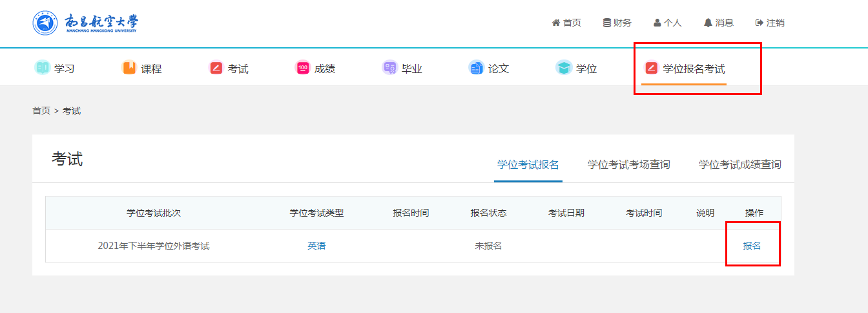The height and width of the screenshot is (313, 868).
Task: Select the 学位考试报名 tab
Action: pyautogui.click(x=528, y=165)
